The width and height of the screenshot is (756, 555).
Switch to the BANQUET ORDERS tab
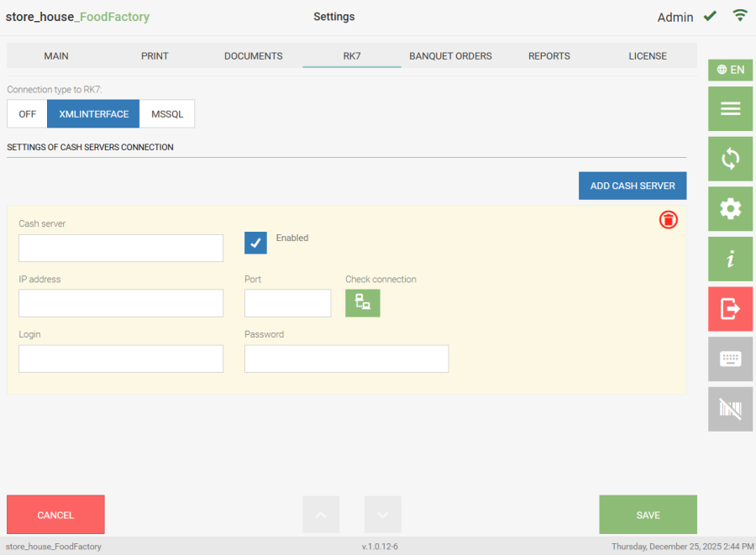click(450, 56)
